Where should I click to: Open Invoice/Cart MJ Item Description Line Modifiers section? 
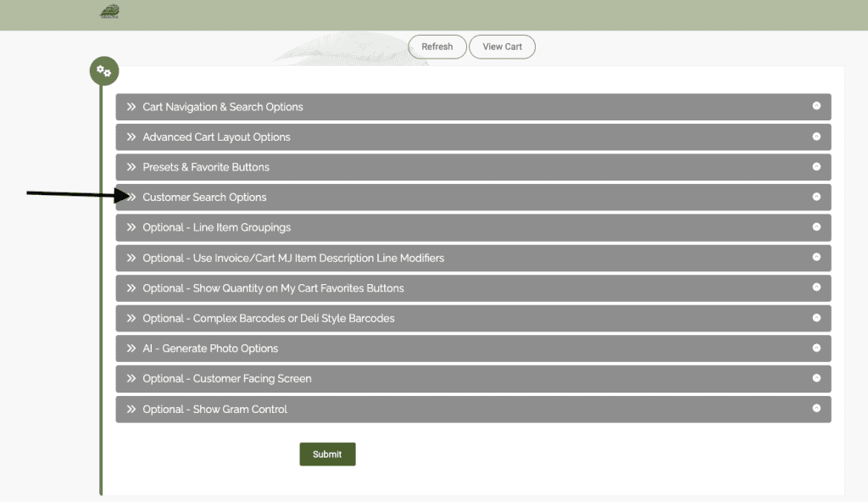click(292, 258)
